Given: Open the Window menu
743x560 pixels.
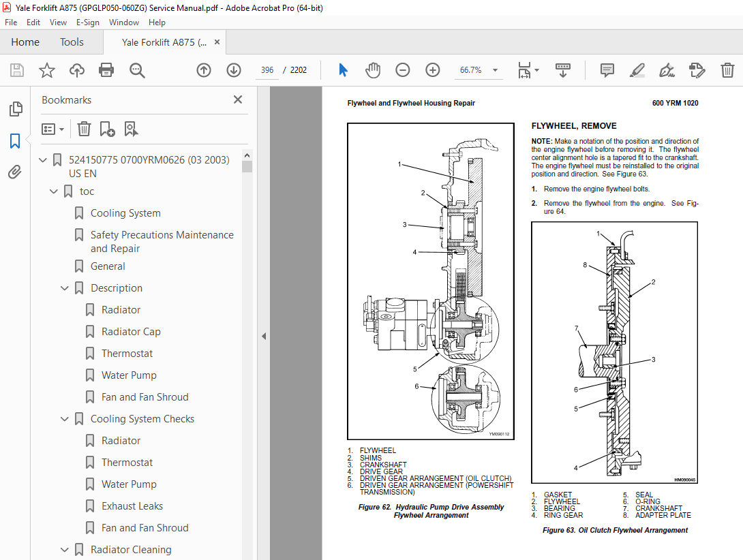Looking at the screenshot, I should (123, 22).
